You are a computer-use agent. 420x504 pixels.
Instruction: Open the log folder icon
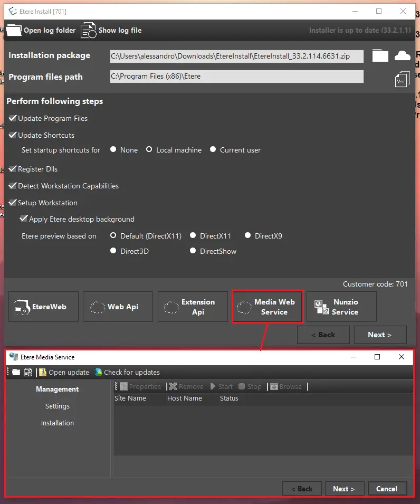(x=14, y=30)
